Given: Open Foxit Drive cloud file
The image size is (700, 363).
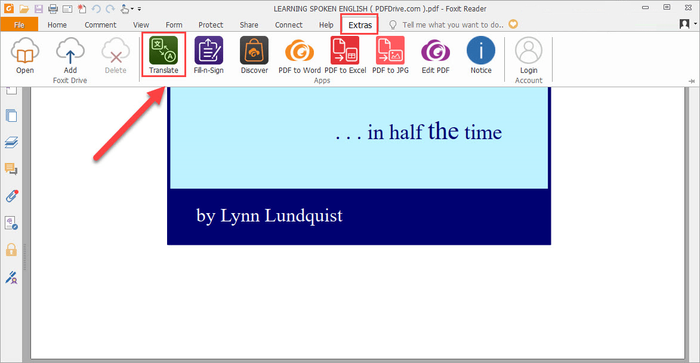Looking at the screenshot, I should (x=25, y=55).
